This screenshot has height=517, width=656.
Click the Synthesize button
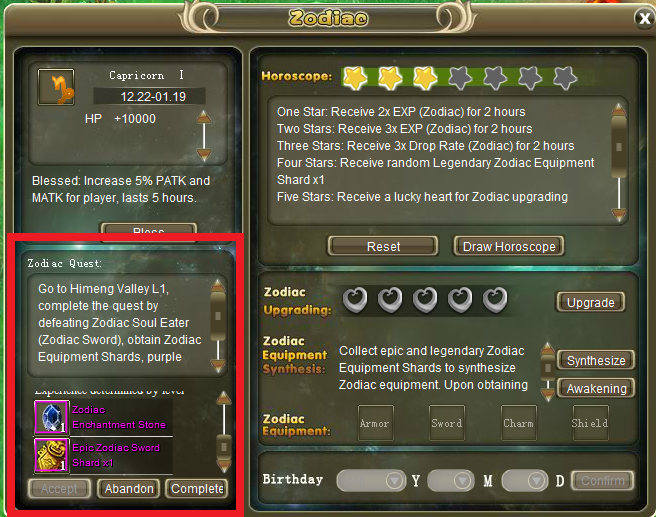596,360
